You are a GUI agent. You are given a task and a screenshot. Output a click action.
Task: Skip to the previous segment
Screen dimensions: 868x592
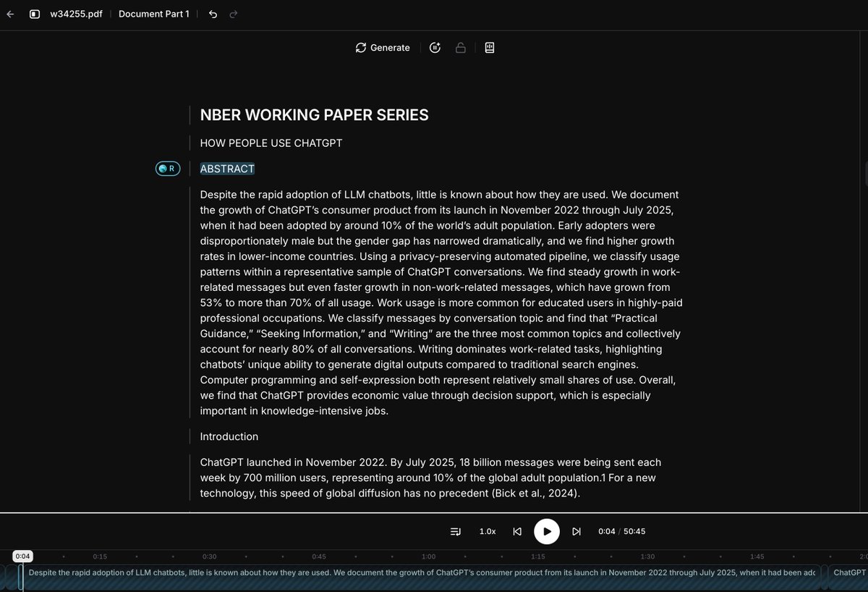click(x=517, y=531)
